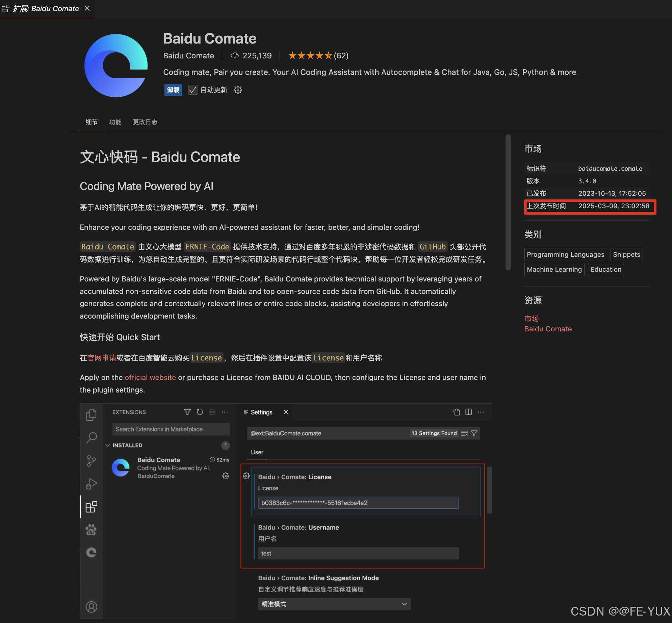Select the Machine Learning category tag

click(554, 269)
